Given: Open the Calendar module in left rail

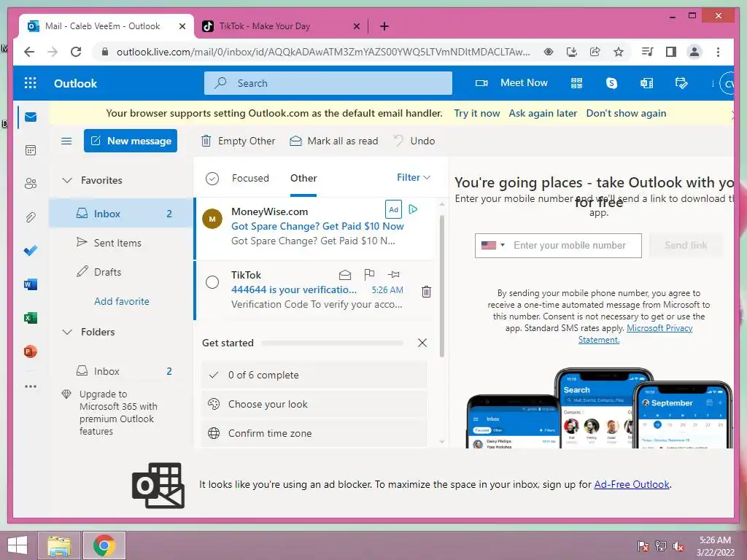Looking at the screenshot, I should pos(31,150).
